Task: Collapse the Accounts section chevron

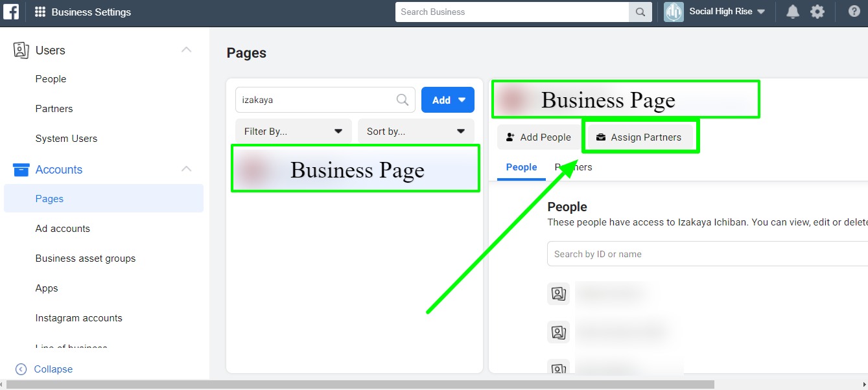Action: tap(187, 169)
